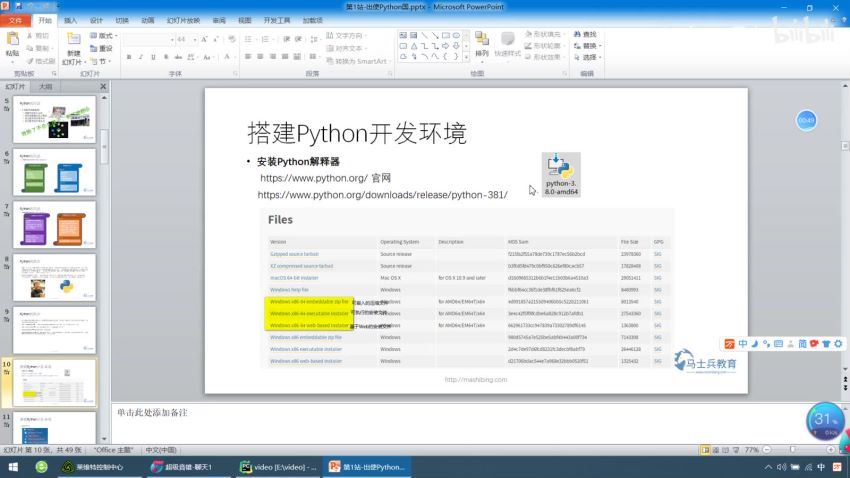Click Text Direction (文字方向) button

coord(346,36)
